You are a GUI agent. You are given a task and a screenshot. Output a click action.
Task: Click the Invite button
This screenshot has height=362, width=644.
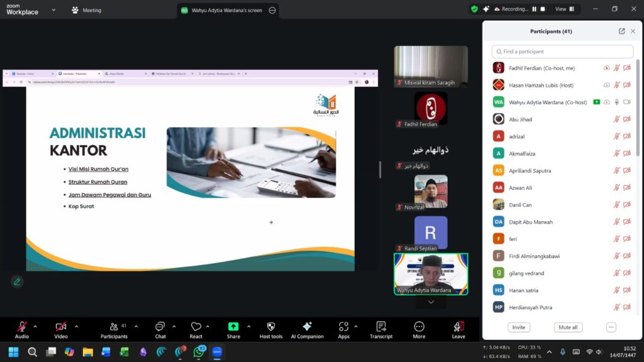pyautogui.click(x=519, y=327)
